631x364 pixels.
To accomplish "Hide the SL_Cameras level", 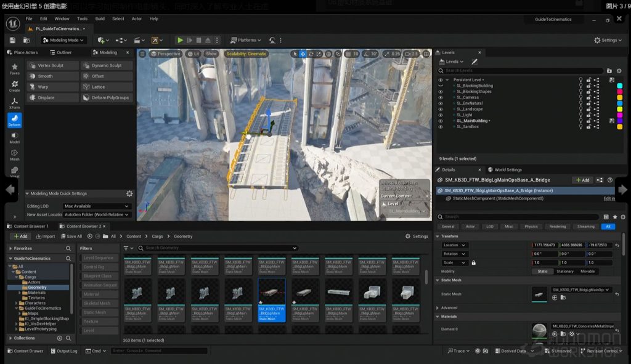I will [x=440, y=97].
